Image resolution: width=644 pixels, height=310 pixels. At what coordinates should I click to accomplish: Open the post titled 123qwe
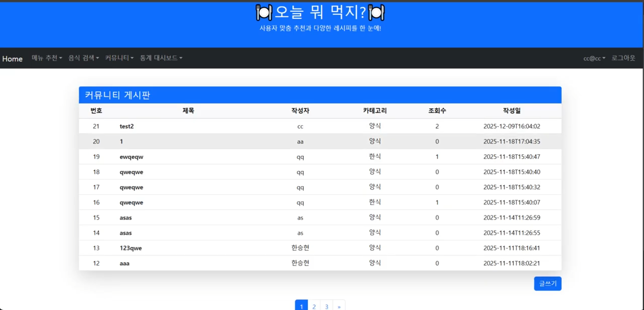tap(131, 248)
